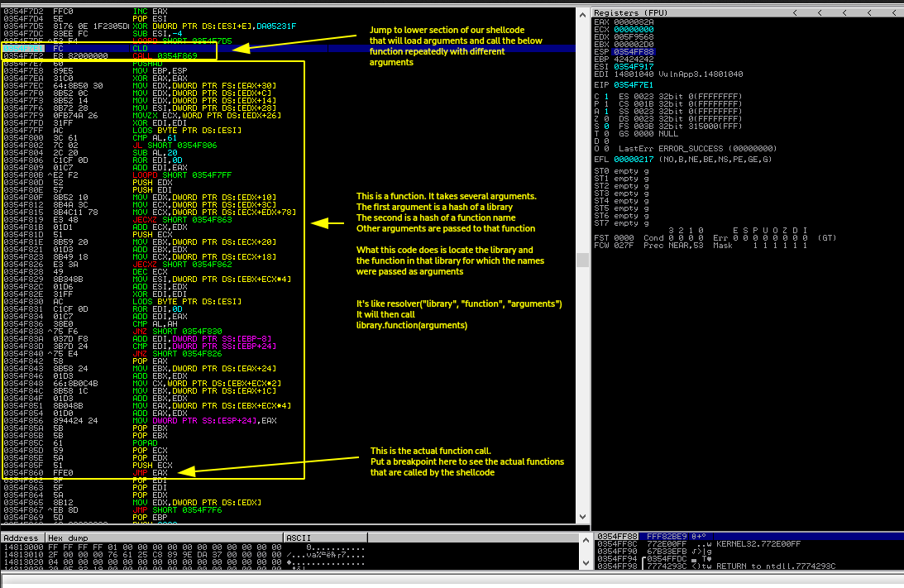Toggle the A auxiliary flag value

click(606, 112)
